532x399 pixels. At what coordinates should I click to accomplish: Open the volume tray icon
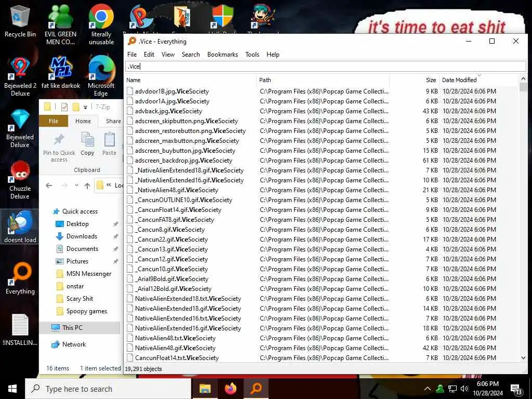464,389
